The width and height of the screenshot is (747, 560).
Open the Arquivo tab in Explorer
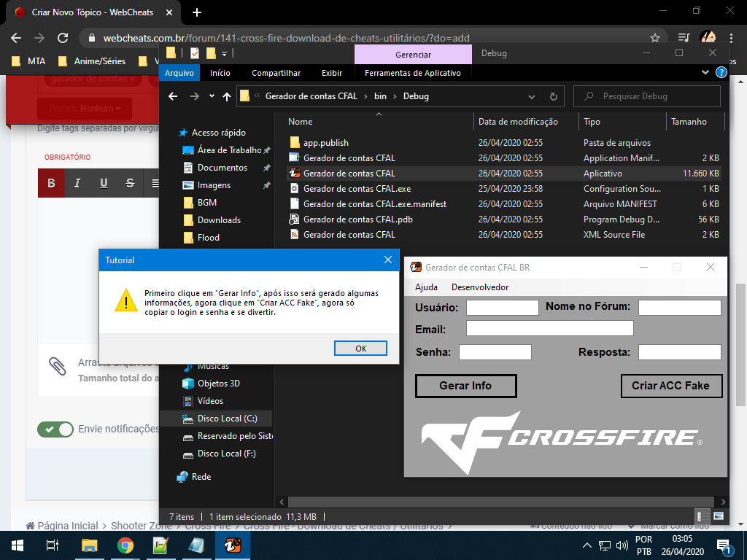point(179,73)
